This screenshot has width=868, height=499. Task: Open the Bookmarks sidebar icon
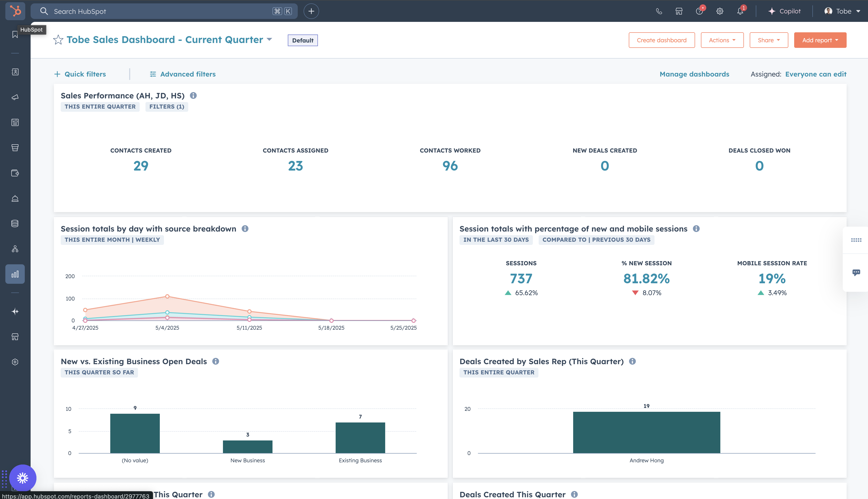[x=15, y=34]
